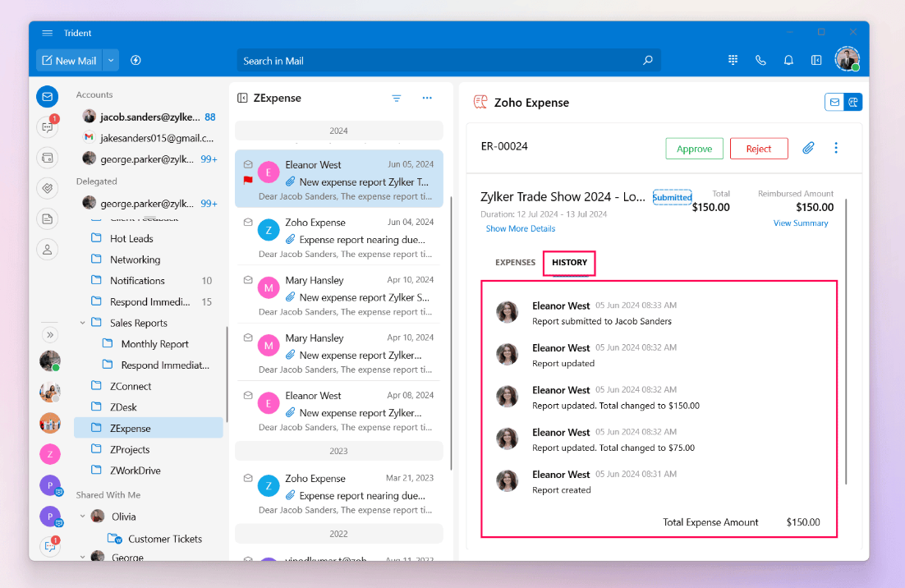The height and width of the screenshot is (588, 905).
Task: Collapse the George shared section
Action: [83, 557]
